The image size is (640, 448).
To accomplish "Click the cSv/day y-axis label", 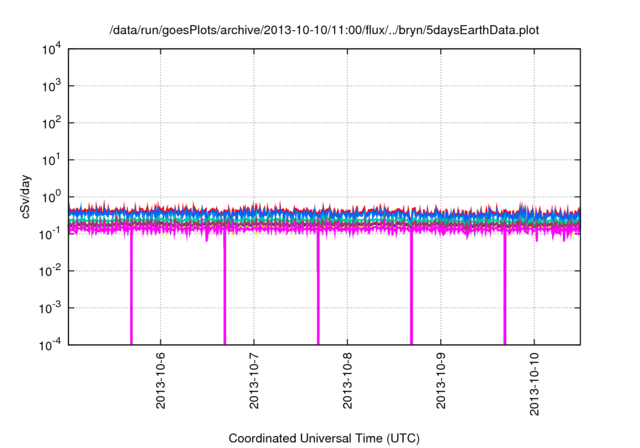I will click(25, 197).
